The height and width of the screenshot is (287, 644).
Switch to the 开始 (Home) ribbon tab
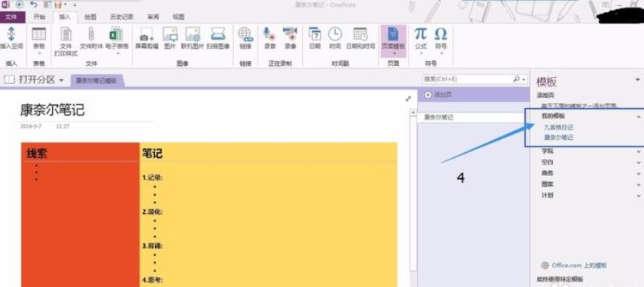[x=39, y=17]
